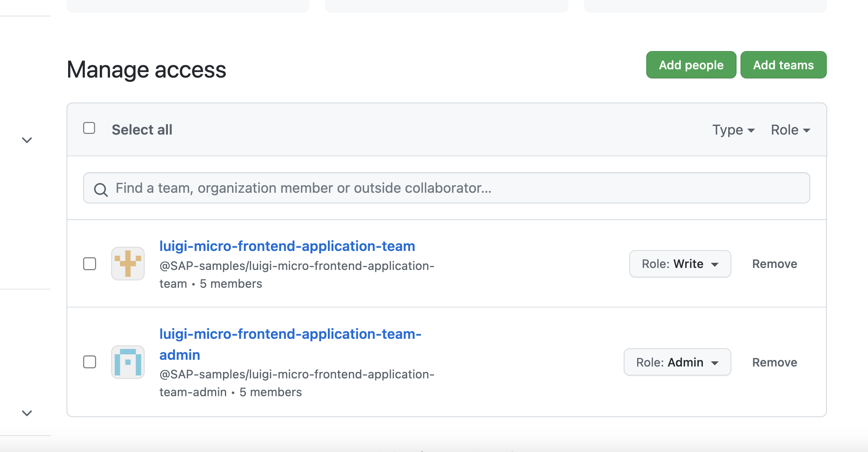Check the luigi-micro-frontend-application-team row checkbox
Image resolution: width=868 pixels, height=452 pixels.
point(89,264)
